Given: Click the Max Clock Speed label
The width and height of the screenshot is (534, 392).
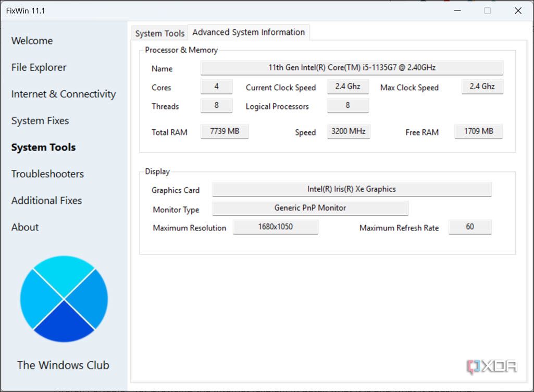Looking at the screenshot, I should click(x=409, y=88).
